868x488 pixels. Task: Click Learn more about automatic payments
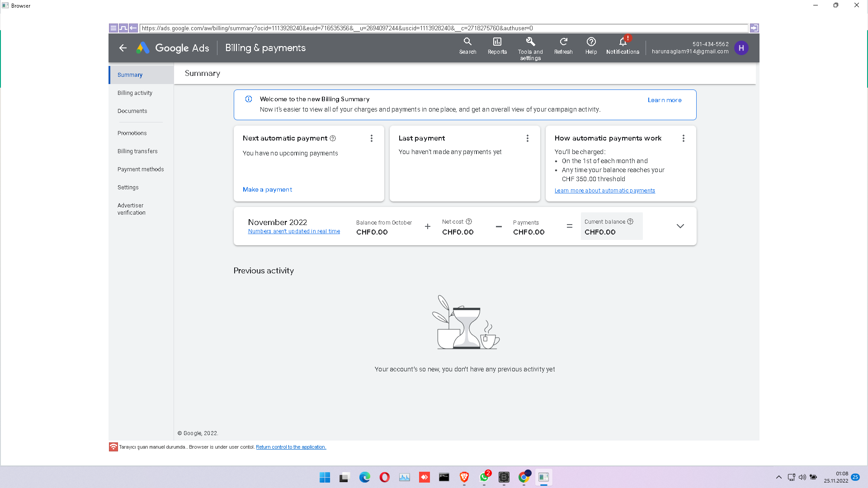[x=604, y=191]
